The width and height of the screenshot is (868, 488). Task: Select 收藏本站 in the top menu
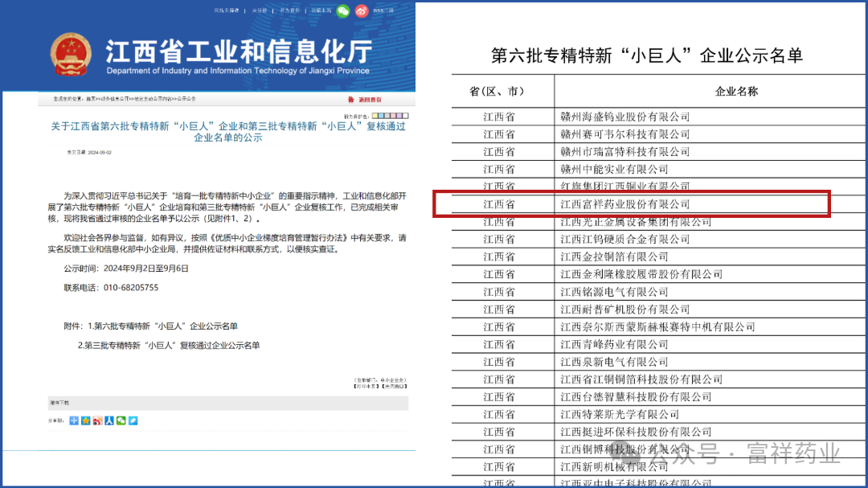321,10
